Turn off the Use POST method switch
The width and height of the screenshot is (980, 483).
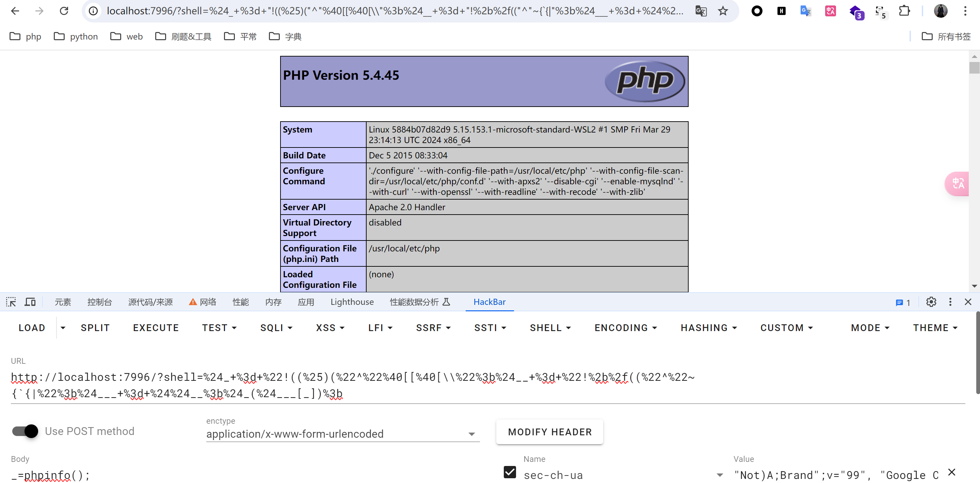click(25, 431)
